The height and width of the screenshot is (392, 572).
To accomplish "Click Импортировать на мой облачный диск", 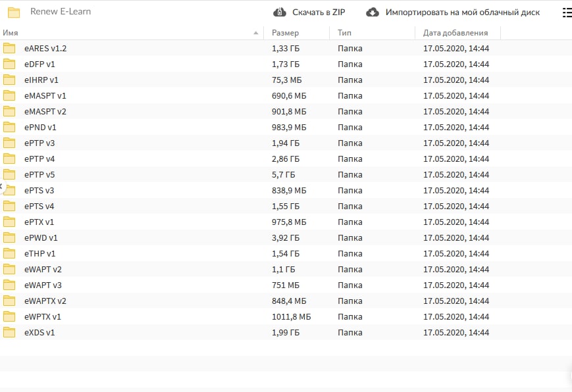I will pos(453,12).
